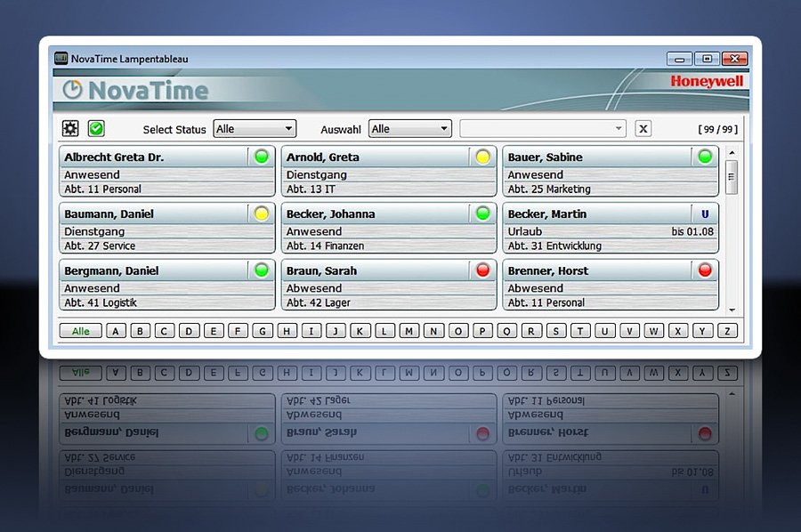Filter names by letter J
This screenshot has width=801, height=532.
[x=336, y=331]
